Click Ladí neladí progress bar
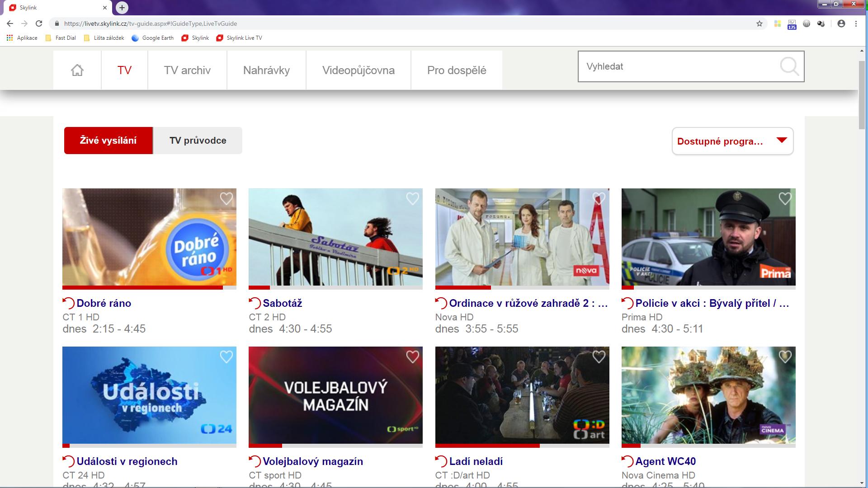Viewport: 868px width, 488px height. coord(522,446)
